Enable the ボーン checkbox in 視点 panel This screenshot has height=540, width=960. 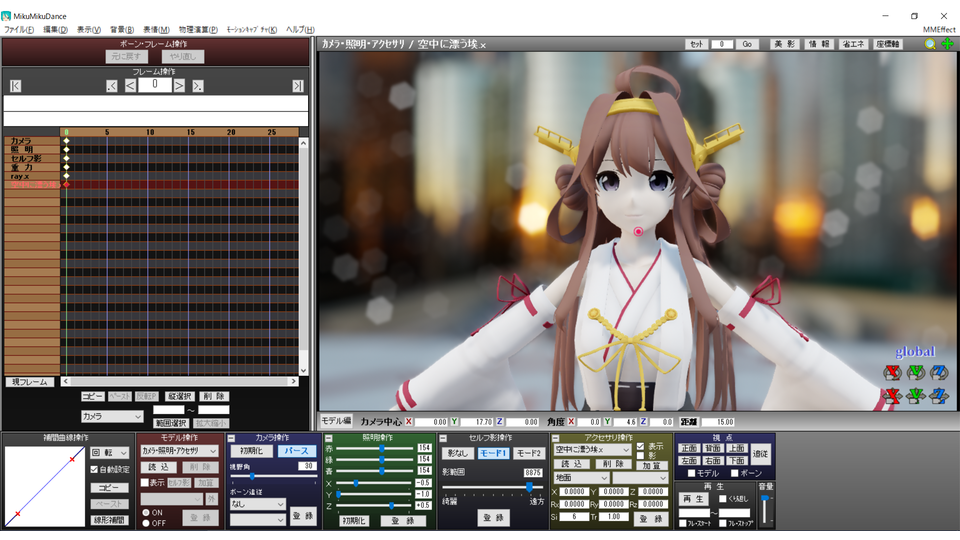click(x=734, y=473)
